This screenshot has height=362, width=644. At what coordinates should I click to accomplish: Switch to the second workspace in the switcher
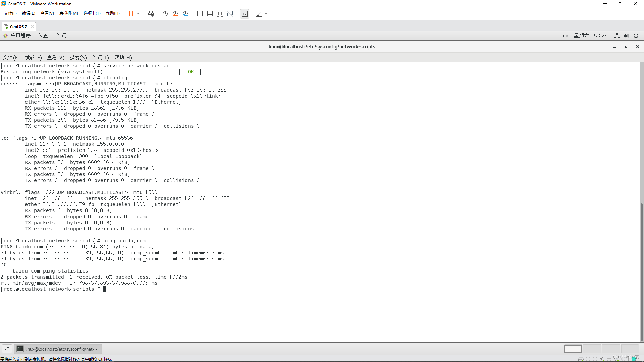pyautogui.click(x=592, y=349)
